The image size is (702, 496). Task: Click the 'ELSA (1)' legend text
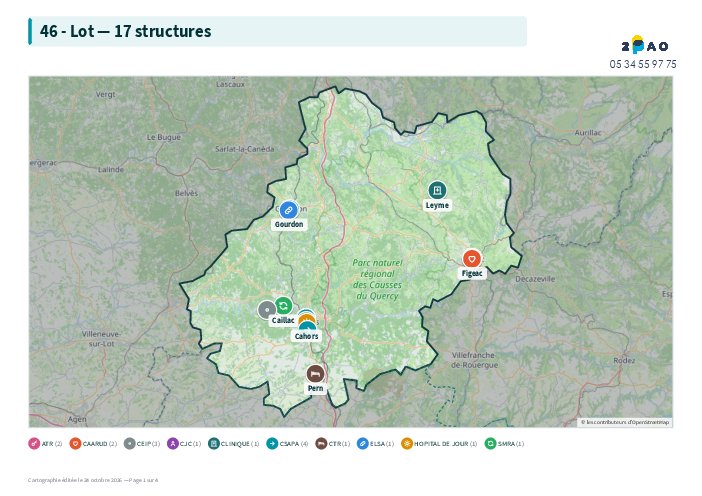coord(382,444)
